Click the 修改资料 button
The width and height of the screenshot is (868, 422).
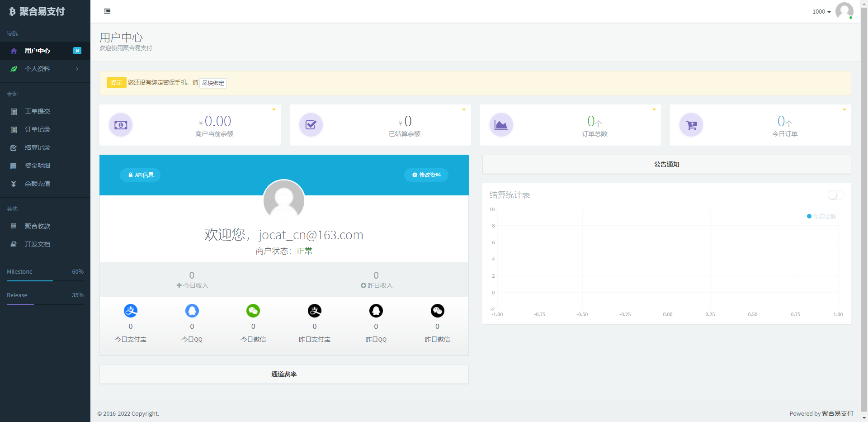pyautogui.click(x=426, y=175)
